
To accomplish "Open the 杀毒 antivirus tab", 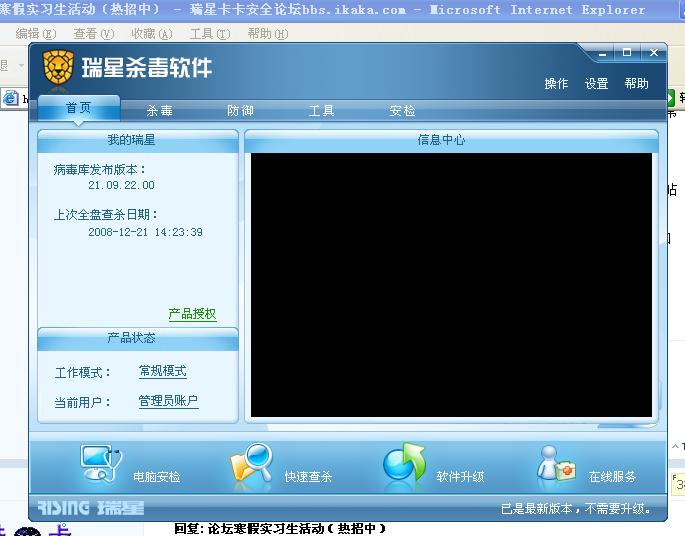I will coord(159,111).
